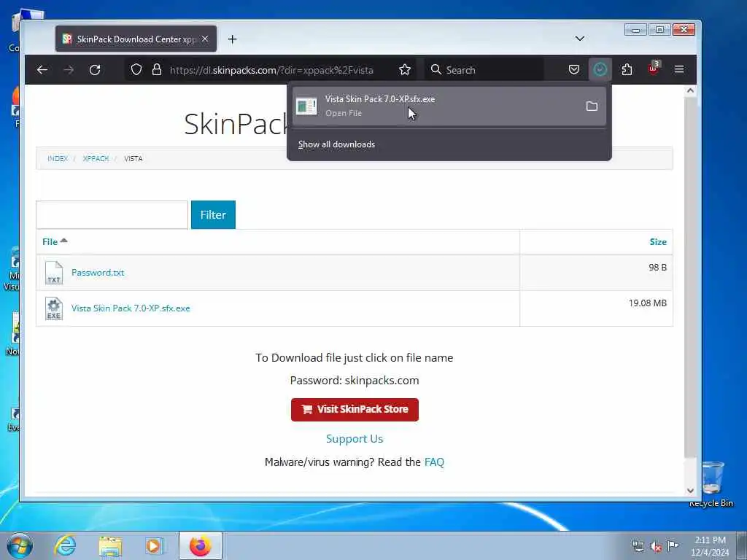Toggle the Downloads toolbar button
Viewport: 747px width, 560px height.
[600, 70]
